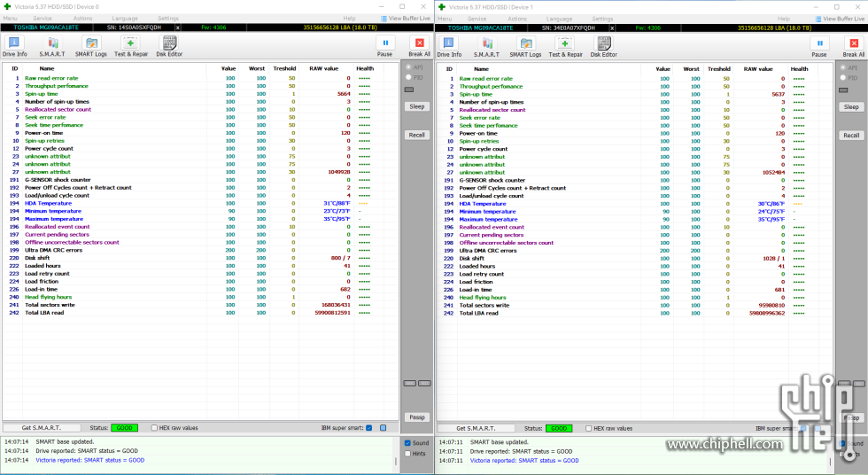This screenshot has height=475, width=868.
Task: Open SMART Logs in Device 0 window
Action: pyautogui.click(x=90, y=46)
